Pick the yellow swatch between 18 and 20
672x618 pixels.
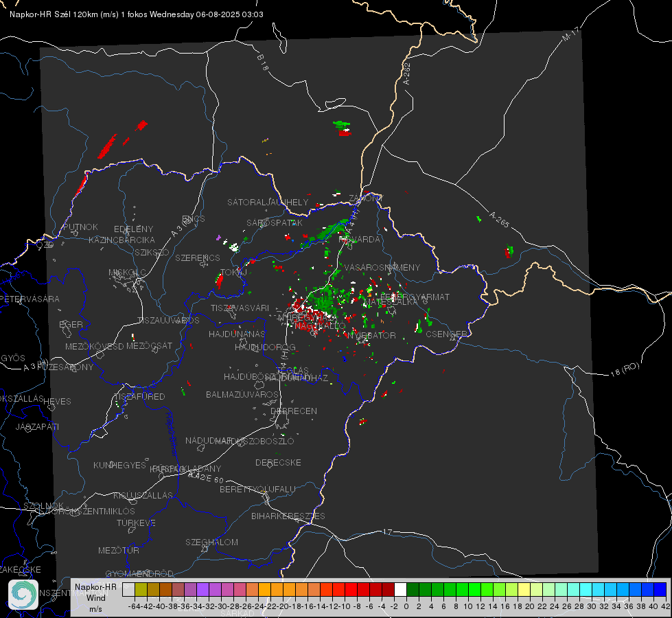tap(524, 589)
